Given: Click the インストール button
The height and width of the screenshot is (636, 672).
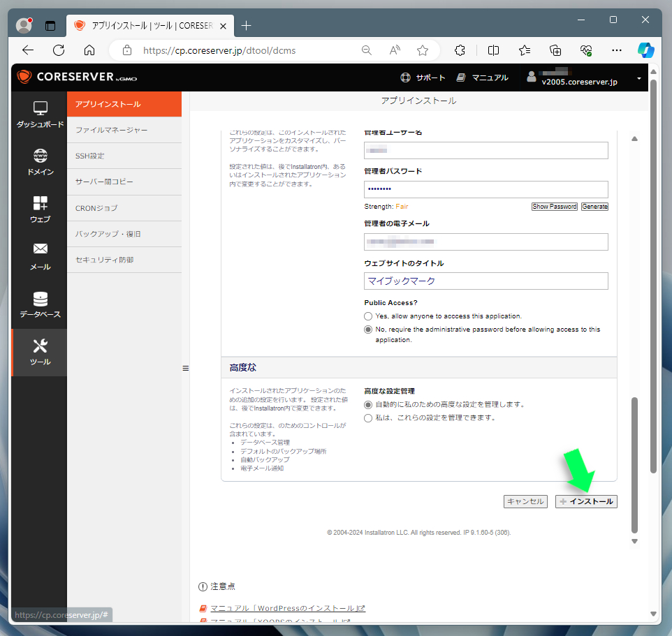Looking at the screenshot, I should (586, 501).
